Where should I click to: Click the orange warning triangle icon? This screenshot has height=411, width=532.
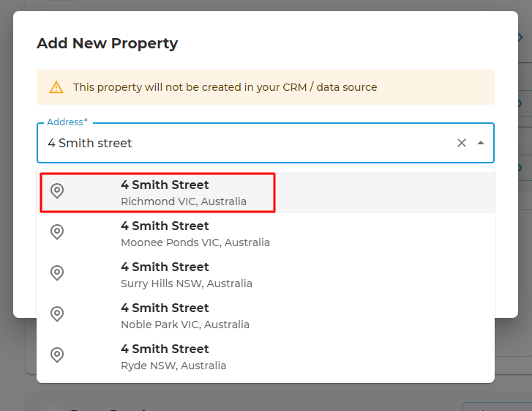click(x=56, y=87)
